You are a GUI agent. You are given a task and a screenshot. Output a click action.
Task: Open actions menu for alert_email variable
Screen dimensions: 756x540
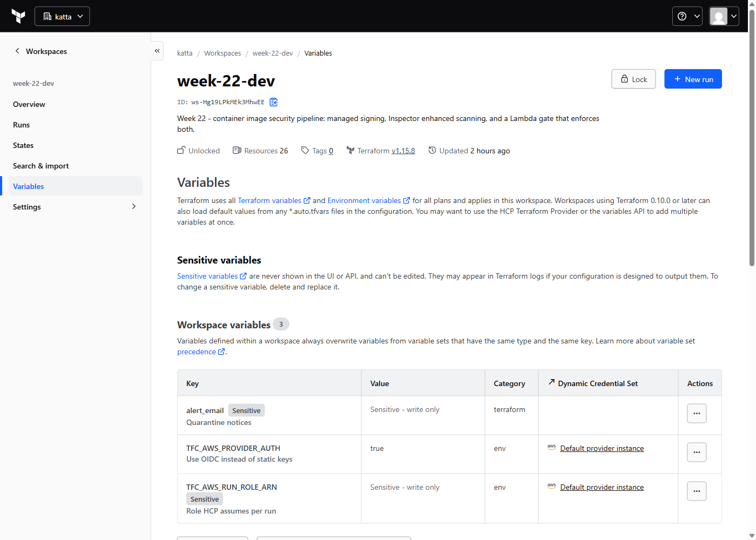coord(697,413)
